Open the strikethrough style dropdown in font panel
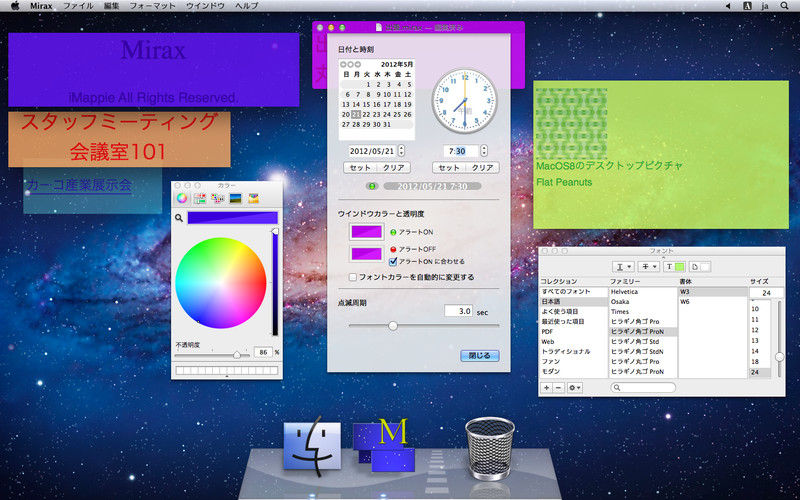 pyautogui.click(x=649, y=267)
